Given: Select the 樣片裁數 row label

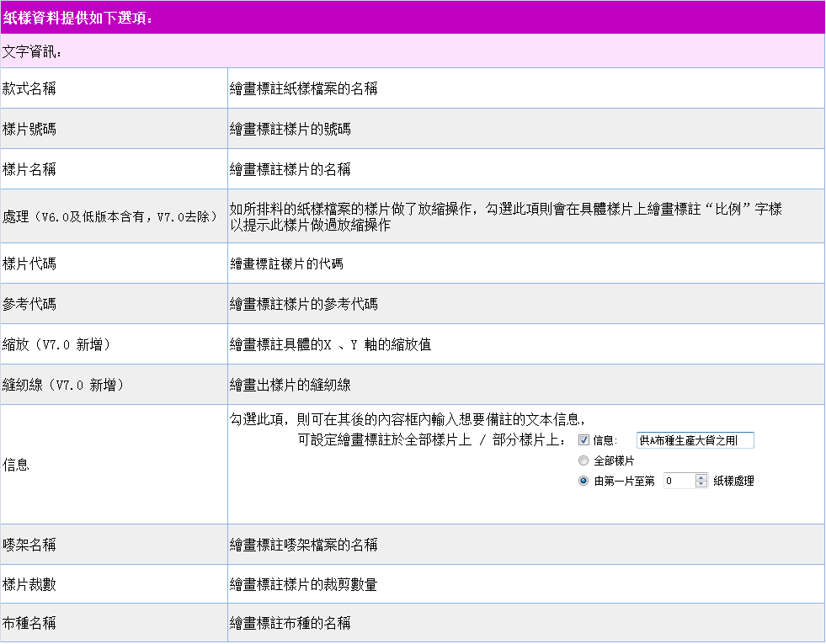Looking at the screenshot, I should (29, 584).
